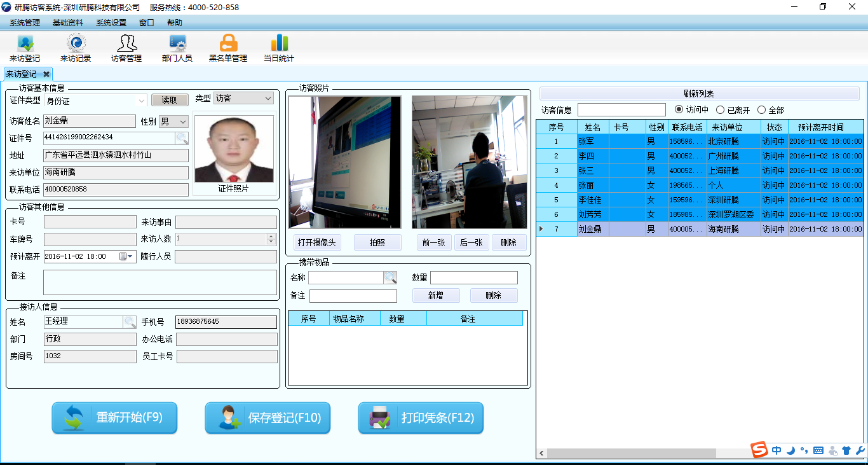Select the 访问中 radio button
The height and width of the screenshot is (465, 868).
[x=679, y=110]
